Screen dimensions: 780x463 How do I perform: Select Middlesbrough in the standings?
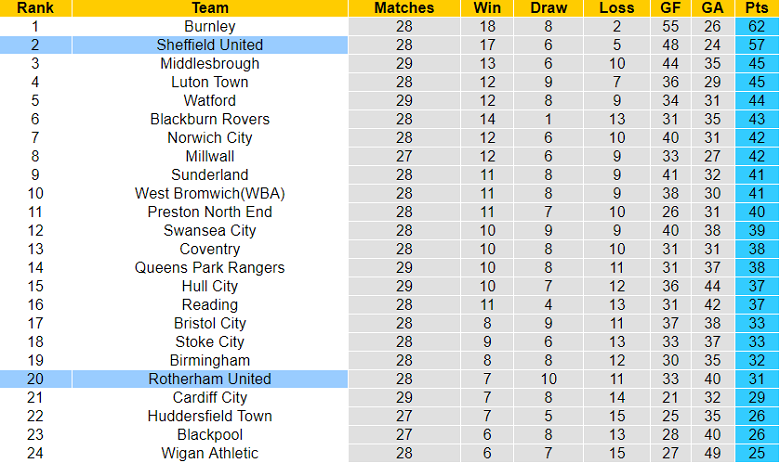tap(210, 64)
